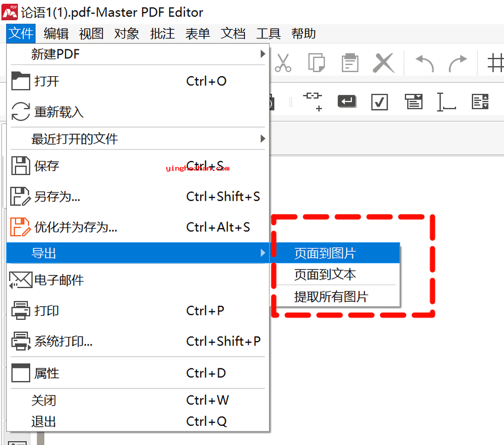The width and height of the screenshot is (504, 445).
Task: Select the Button form field tool
Action: (347, 102)
